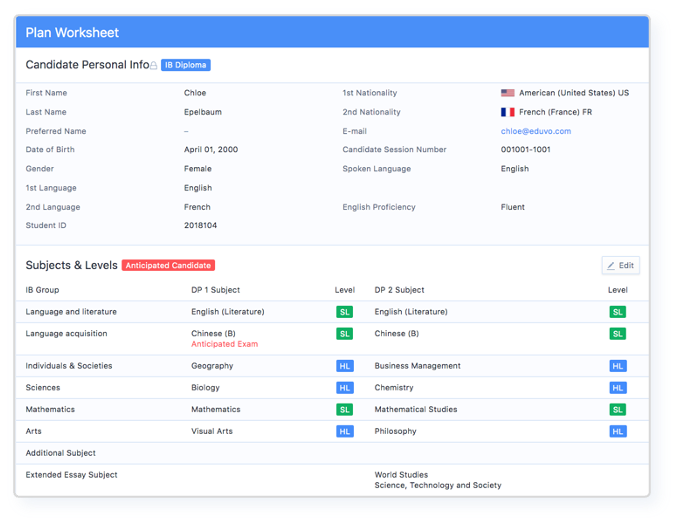Click the SL badge for DP 2 English (Literature)
Image resolution: width=678 pixels, height=526 pixels.
pos(617,312)
